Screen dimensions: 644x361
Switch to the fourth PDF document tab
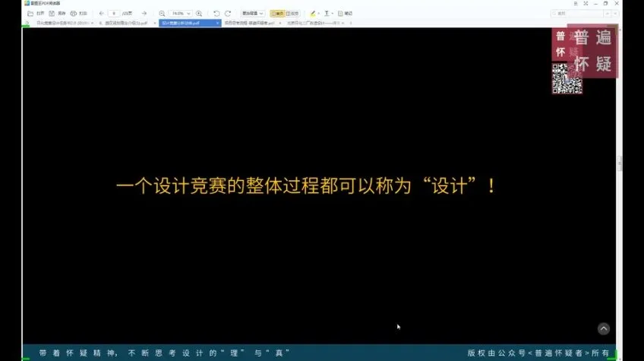[251, 24]
